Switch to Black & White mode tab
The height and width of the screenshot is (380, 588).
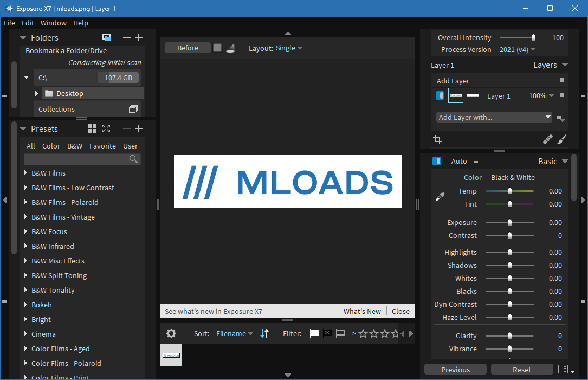513,177
